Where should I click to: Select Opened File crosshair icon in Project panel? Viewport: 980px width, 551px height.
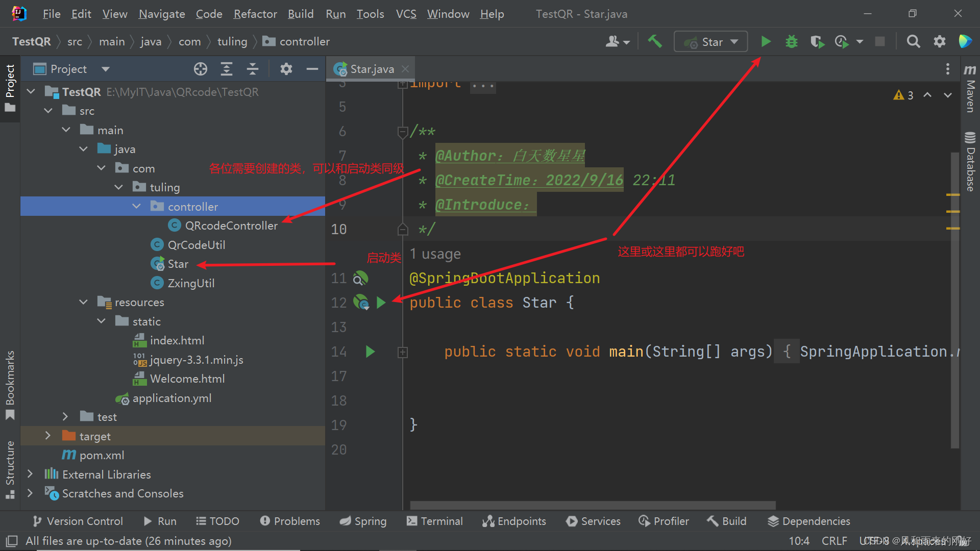coord(201,69)
